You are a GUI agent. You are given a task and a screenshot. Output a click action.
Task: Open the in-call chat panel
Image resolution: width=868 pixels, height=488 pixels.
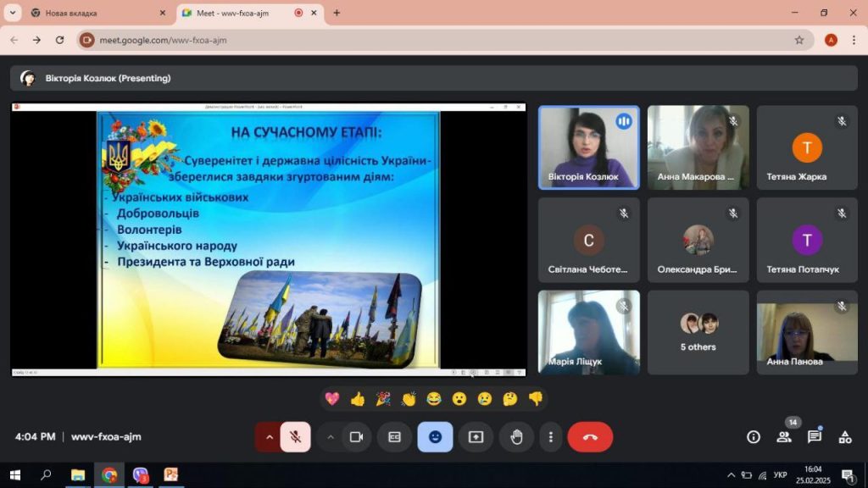[x=815, y=437]
